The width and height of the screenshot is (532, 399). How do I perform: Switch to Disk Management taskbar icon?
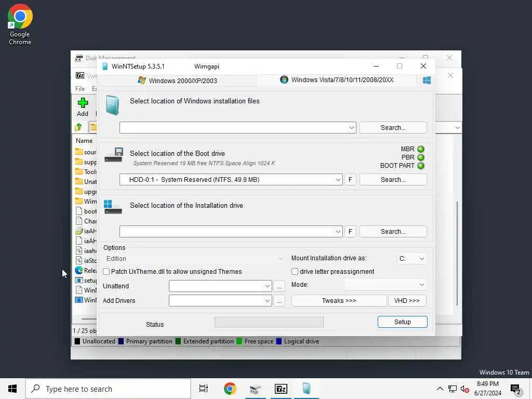(x=256, y=389)
